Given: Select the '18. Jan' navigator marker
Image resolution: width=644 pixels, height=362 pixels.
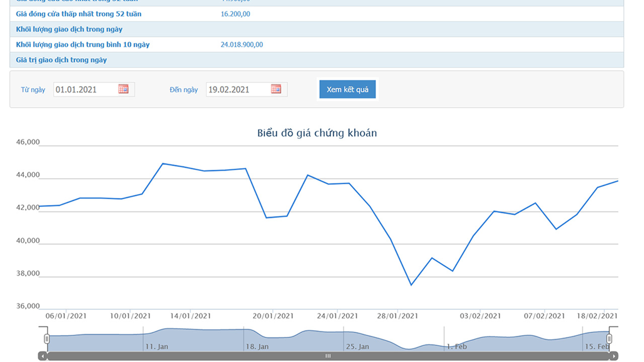Looking at the screenshot, I should (x=257, y=347).
